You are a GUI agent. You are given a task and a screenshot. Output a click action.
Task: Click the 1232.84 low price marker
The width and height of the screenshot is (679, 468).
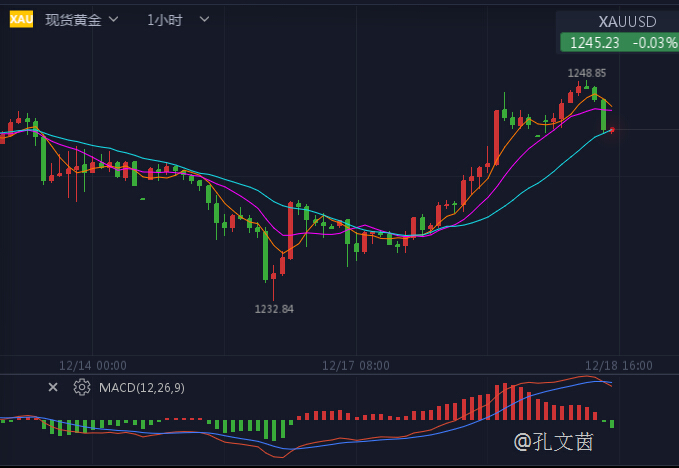[274, 309]
